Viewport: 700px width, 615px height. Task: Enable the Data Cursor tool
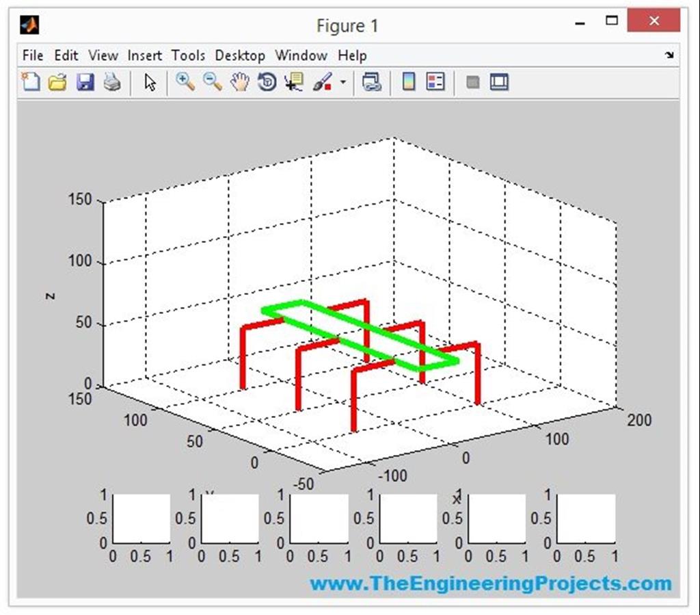[293, 81]
